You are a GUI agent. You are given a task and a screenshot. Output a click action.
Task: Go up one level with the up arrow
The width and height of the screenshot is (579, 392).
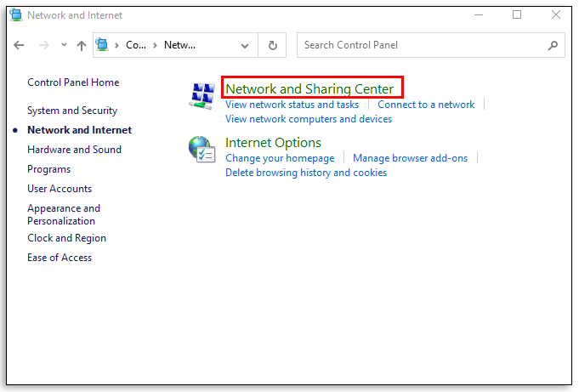pos(82,45)
